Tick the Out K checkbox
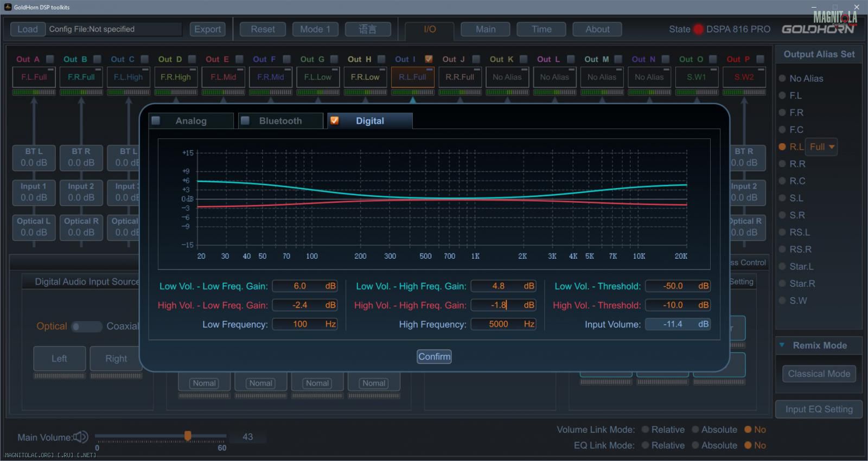 pyautogui.click(x=524, y=59)
